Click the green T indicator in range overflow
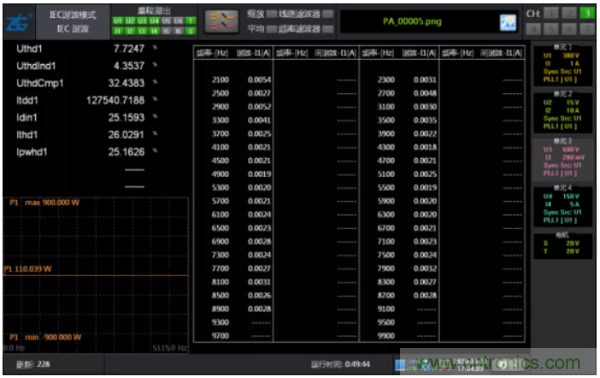The height and width of the screenshot is (378, 600). [x=190, y=21]
